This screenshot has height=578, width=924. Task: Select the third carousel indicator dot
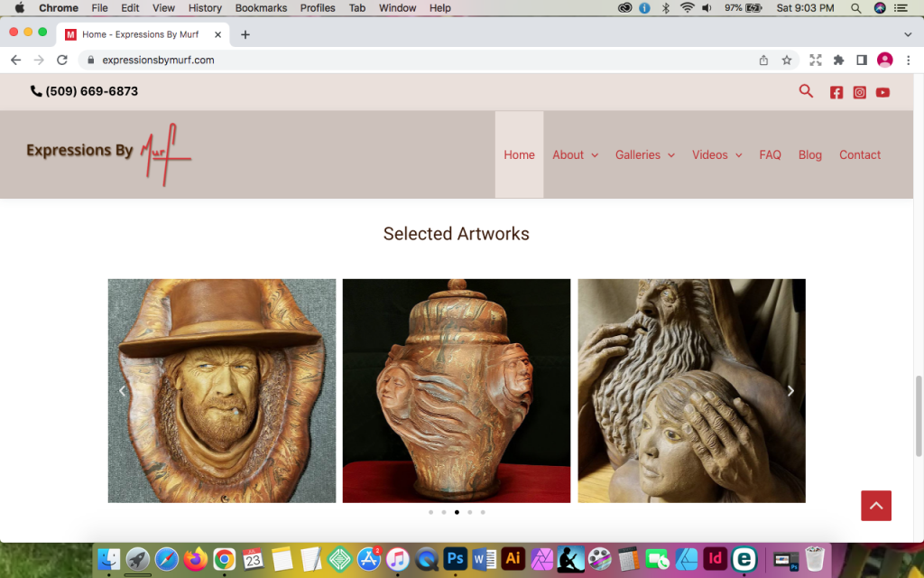pyautogui.click(x=457, y=511)
